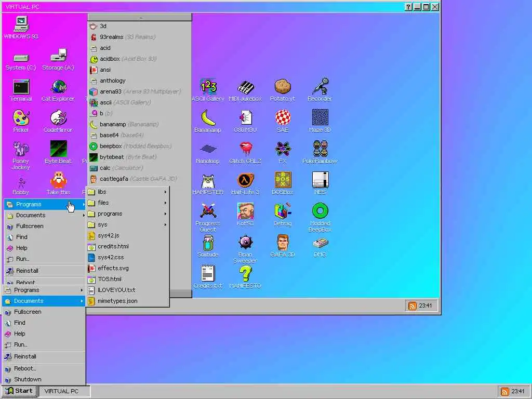532x399 pixels.
Task: Open the Piskel paint palette icon
Action: coord(21,122)
